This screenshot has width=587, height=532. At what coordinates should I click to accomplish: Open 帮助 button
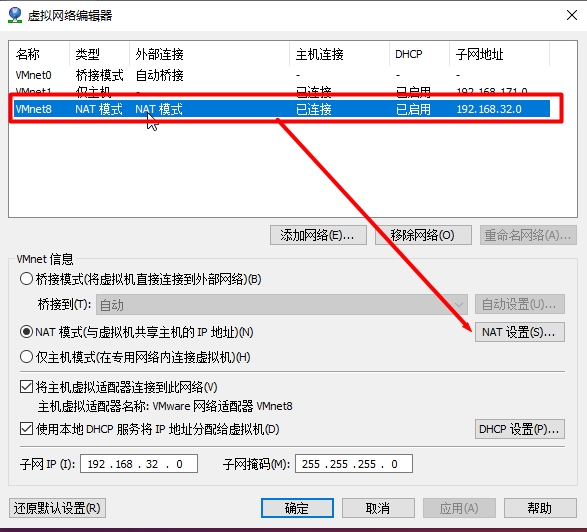tap(540, 508)
